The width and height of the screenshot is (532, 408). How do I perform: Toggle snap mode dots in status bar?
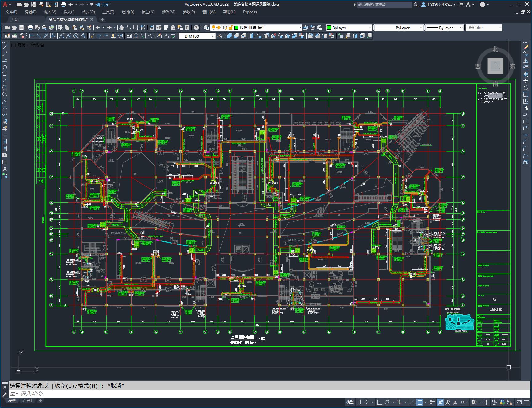pyautogui.click(x=367, y=402)
